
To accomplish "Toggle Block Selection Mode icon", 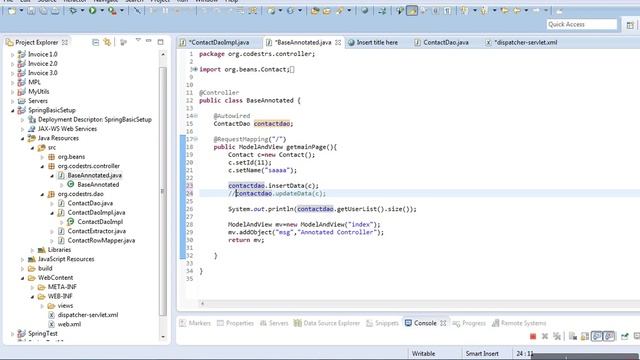I will [x=436, y=11].
